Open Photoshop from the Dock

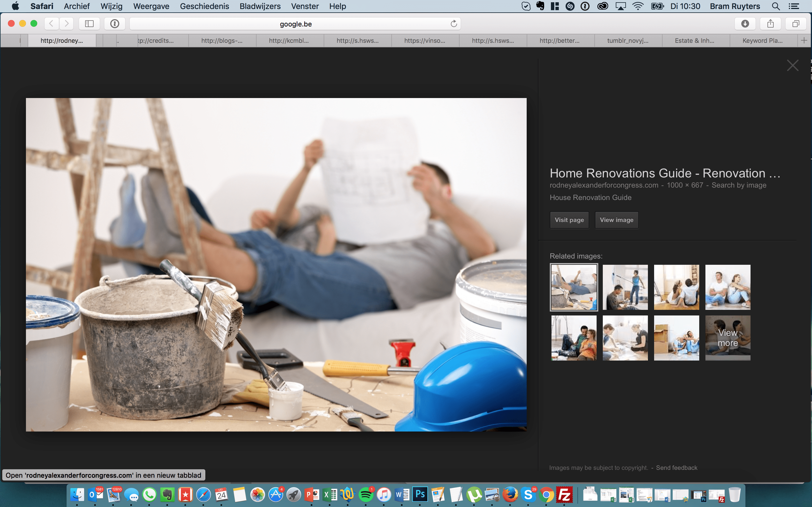tap(420, 495)
